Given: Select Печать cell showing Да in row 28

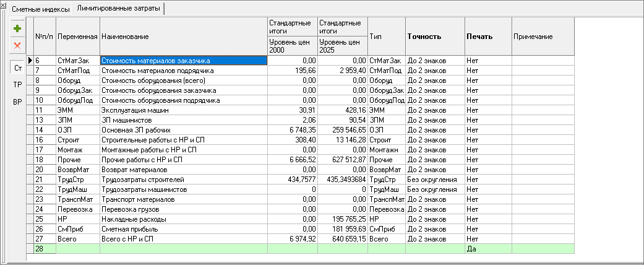Looking at the screenshot, I should (x=487, y=248).
